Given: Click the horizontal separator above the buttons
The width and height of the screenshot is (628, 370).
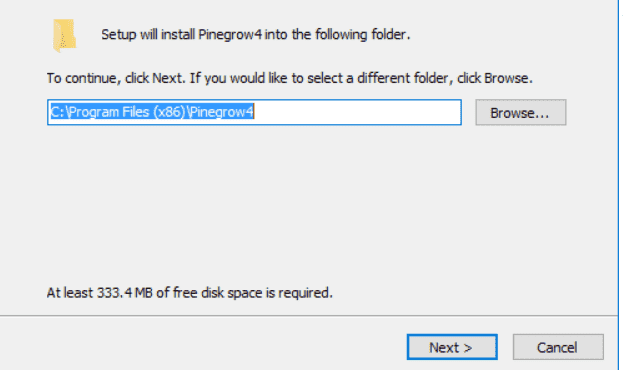Looking at the screenshot, I should (309, 316).
